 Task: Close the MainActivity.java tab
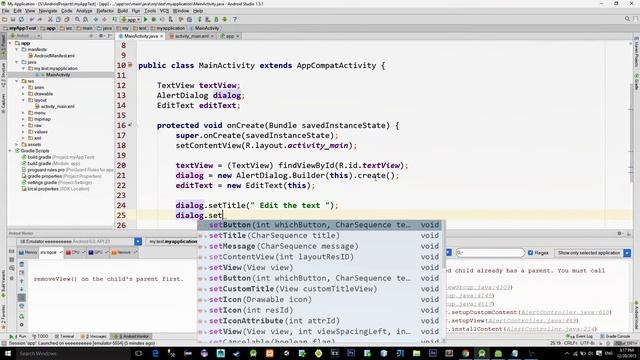click(x=161, y=36)
